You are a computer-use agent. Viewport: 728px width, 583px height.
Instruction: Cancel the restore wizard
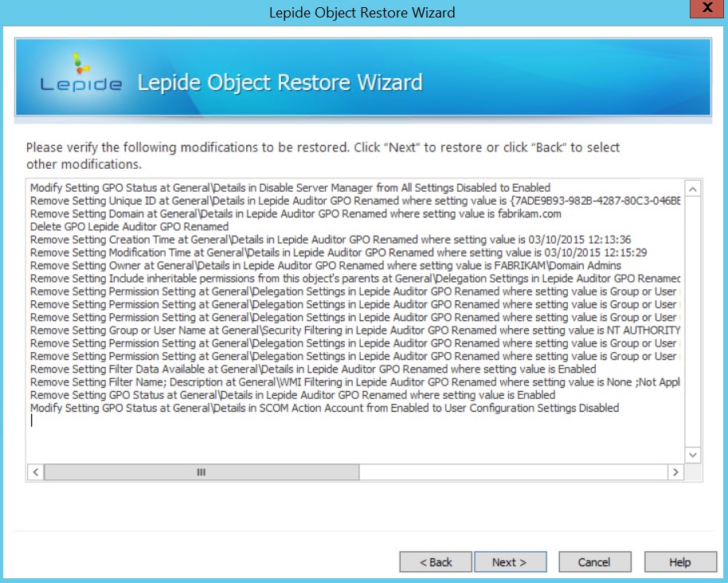pyautogui.click(x=593, y=562)
